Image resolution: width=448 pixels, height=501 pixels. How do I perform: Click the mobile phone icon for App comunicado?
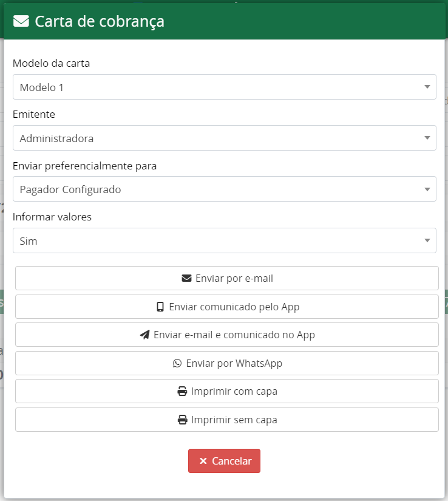(x=160, y=307)
